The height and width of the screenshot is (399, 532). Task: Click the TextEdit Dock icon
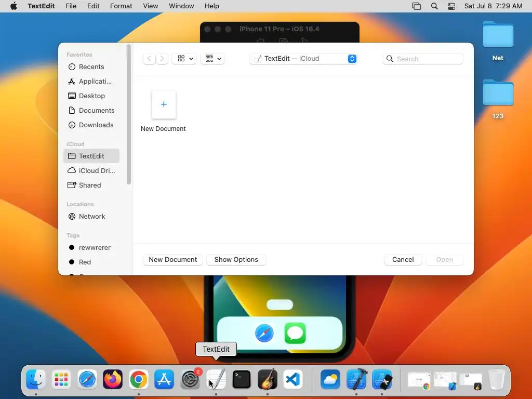click(216, 379)
